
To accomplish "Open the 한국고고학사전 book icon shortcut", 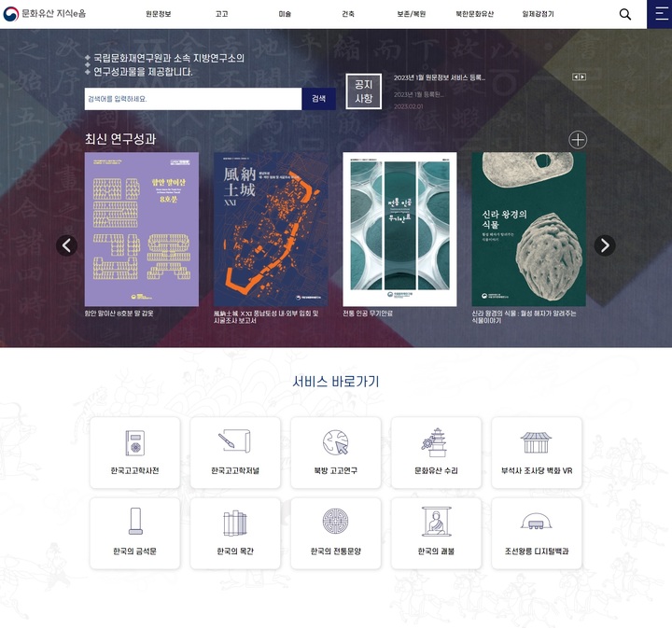I will (x=134, y=442).
